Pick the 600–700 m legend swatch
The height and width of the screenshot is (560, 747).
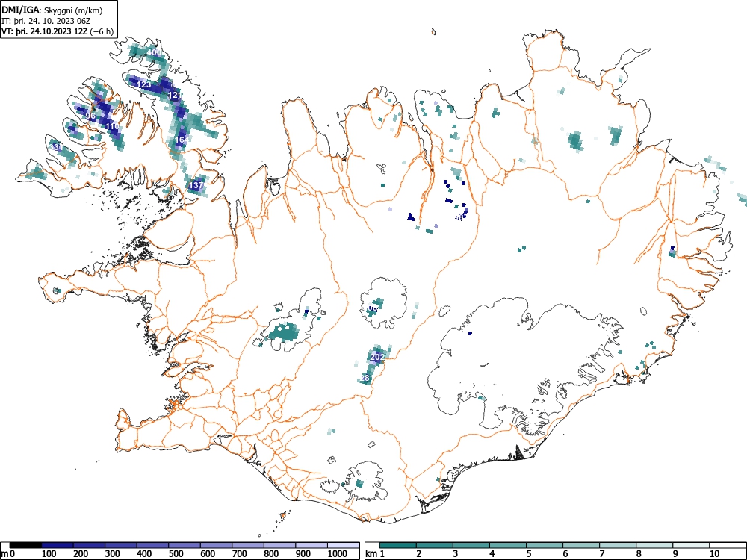point(217,545)
